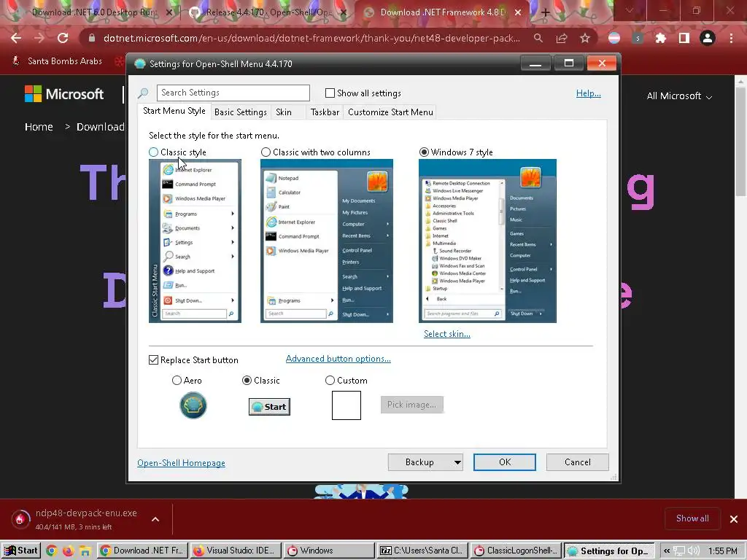Open Chrome side panel icon

684,38
